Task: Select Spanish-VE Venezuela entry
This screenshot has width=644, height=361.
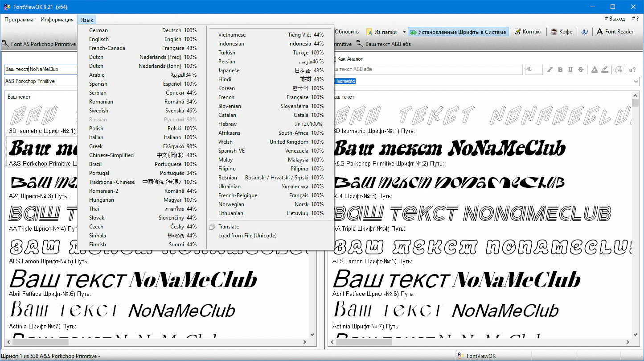Action: point(271,151)
